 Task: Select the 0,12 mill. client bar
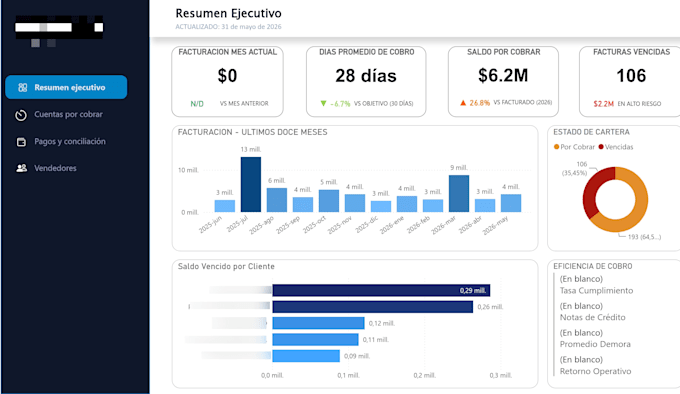click(318, 323)
